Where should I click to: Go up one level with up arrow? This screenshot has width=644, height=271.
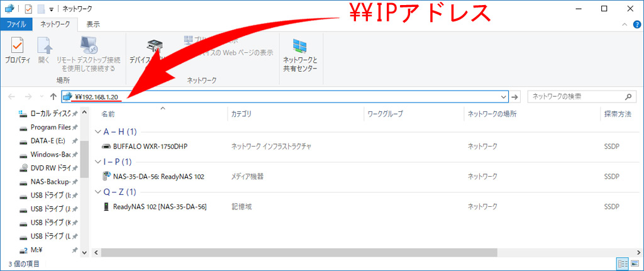tap(53, 97)
